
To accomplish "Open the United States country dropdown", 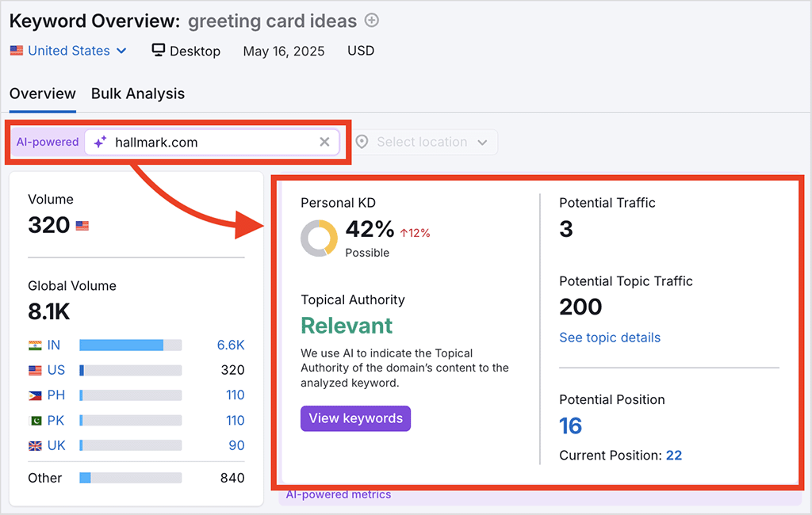I will pos(68,51).
